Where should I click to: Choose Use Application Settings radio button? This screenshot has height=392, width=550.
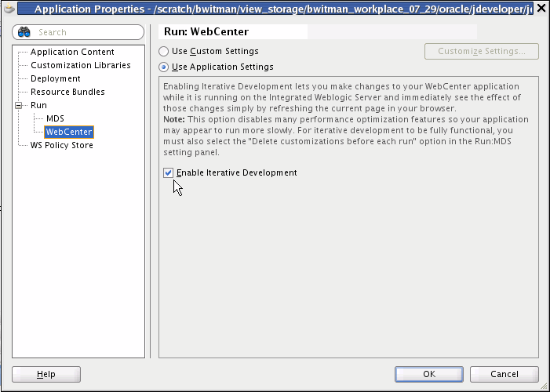click(163, 67)
